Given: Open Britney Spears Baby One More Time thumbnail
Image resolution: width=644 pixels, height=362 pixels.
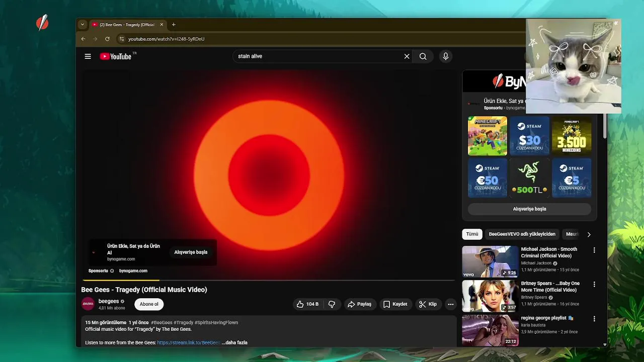Looking at the screenshot, I should pyautogui.click(x=490, y=296).
